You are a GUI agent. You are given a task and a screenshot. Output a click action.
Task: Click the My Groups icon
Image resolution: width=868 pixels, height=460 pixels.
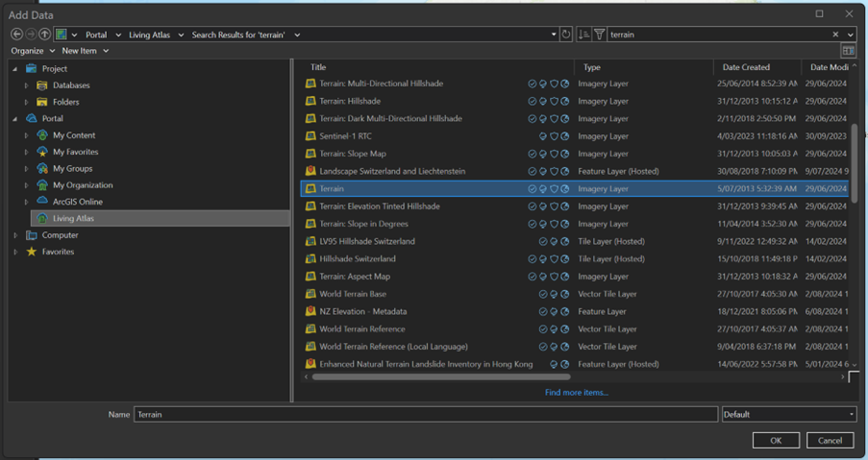(42, 168)
